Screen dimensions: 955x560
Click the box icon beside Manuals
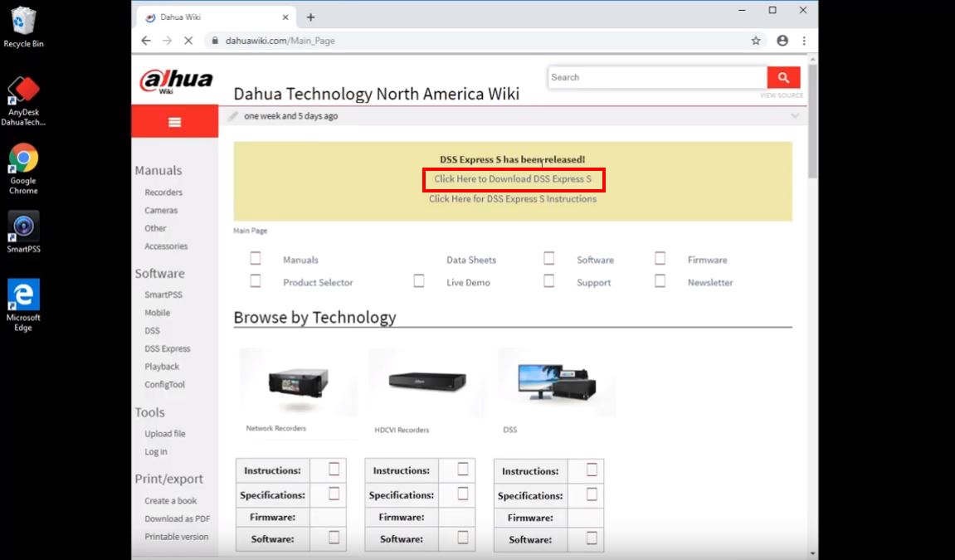point(256,259)
